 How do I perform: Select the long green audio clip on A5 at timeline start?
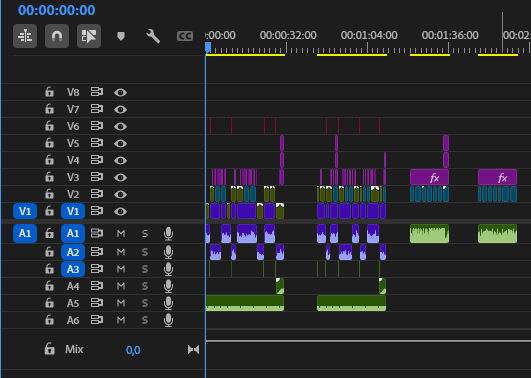click(x=245, y=303)
